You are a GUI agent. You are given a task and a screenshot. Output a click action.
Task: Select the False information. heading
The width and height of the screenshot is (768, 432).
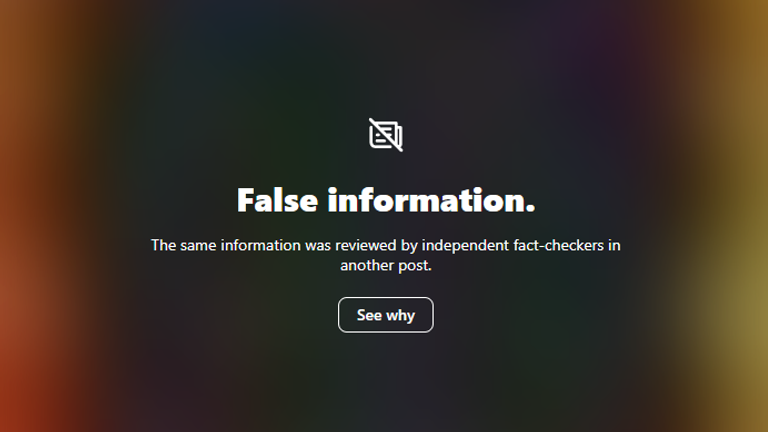pyautogui.click(x=386, y=200)
